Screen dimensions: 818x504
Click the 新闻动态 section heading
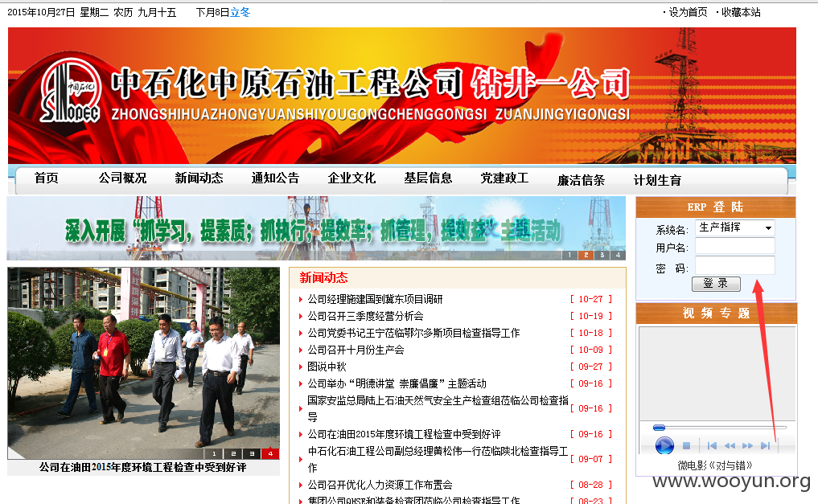point(323,278)
